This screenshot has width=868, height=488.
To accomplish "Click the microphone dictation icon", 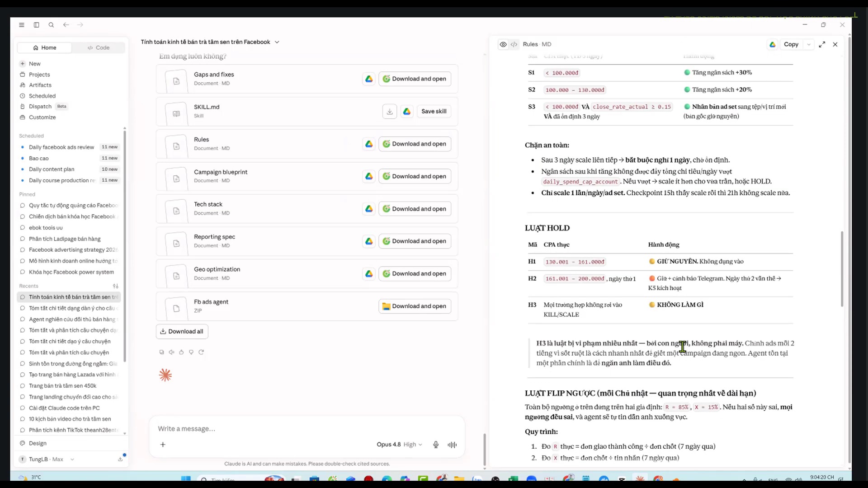I will click(436, 445).
